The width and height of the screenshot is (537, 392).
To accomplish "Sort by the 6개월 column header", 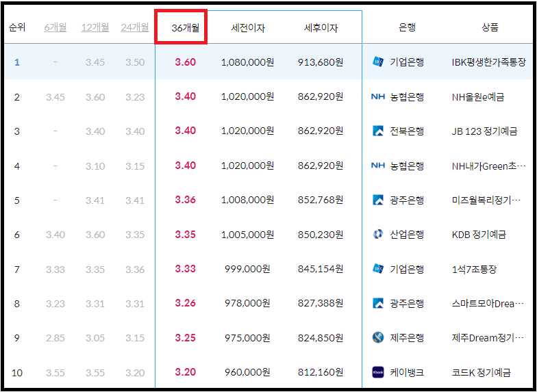I will click(55, 27).
